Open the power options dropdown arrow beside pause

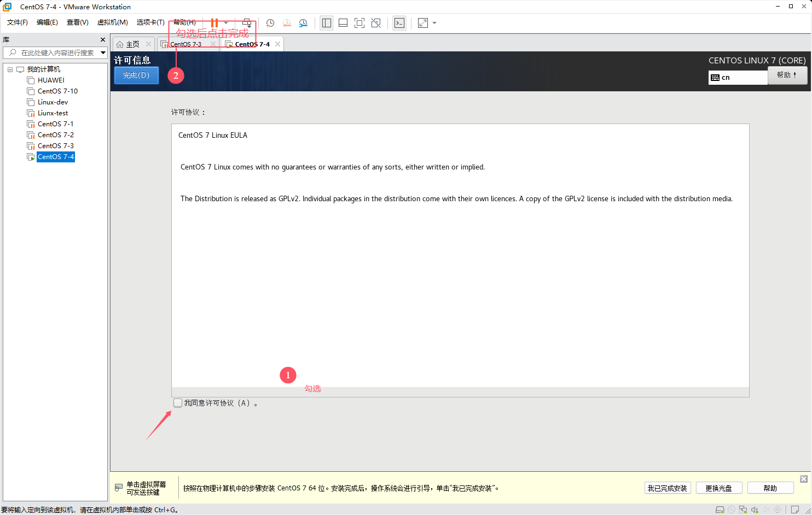click(226, 23)
